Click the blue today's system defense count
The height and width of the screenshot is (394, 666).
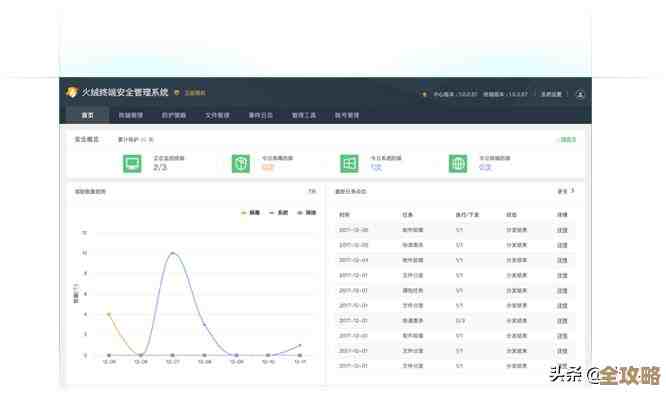[376, 167]
